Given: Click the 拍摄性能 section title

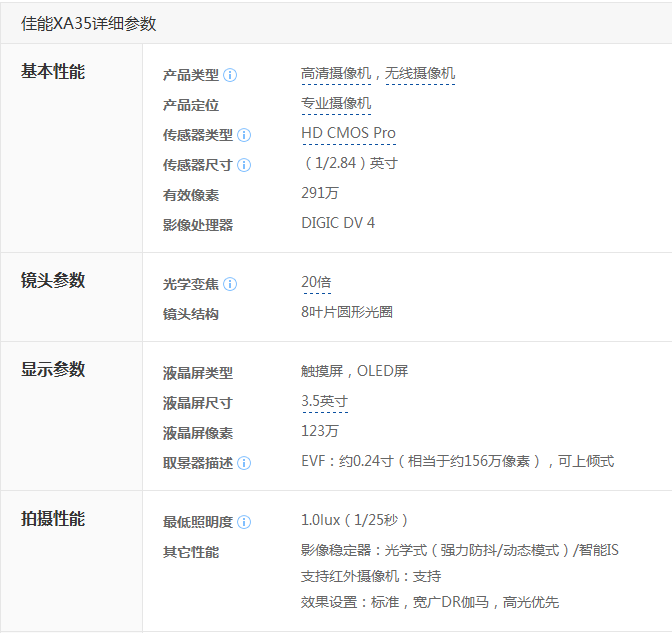Looking at the screenshot, I should 53,519.
